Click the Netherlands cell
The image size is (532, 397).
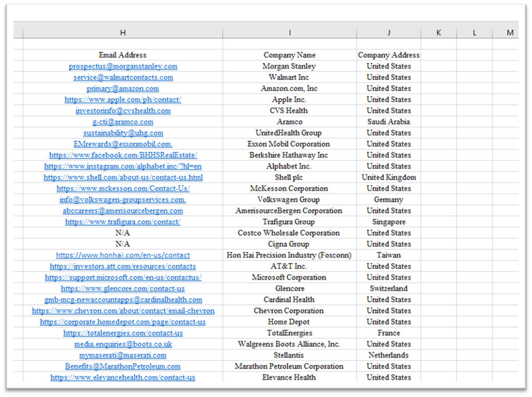pos(389,356)
